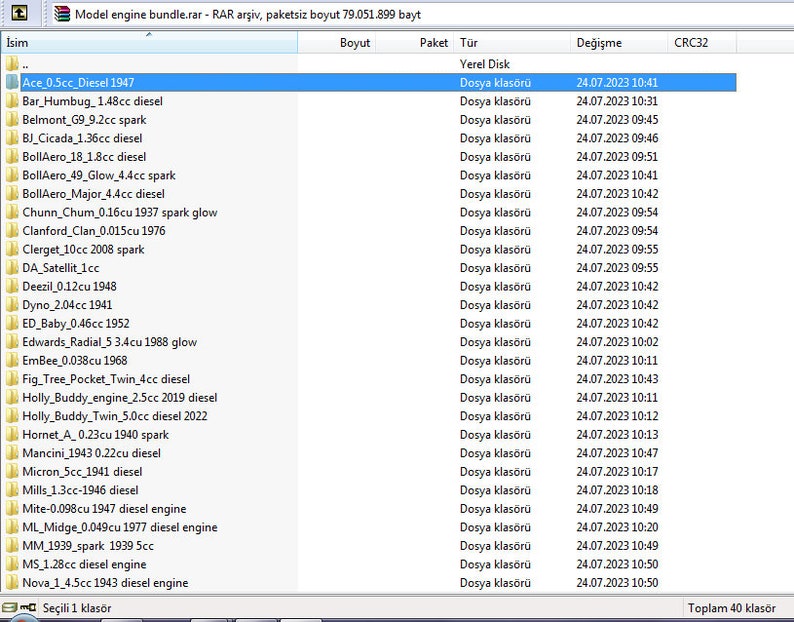The width and height of the screenshot is (794, 622).
Task: Select the MS_1.28cc diesel engine folder
Action: 85,564
